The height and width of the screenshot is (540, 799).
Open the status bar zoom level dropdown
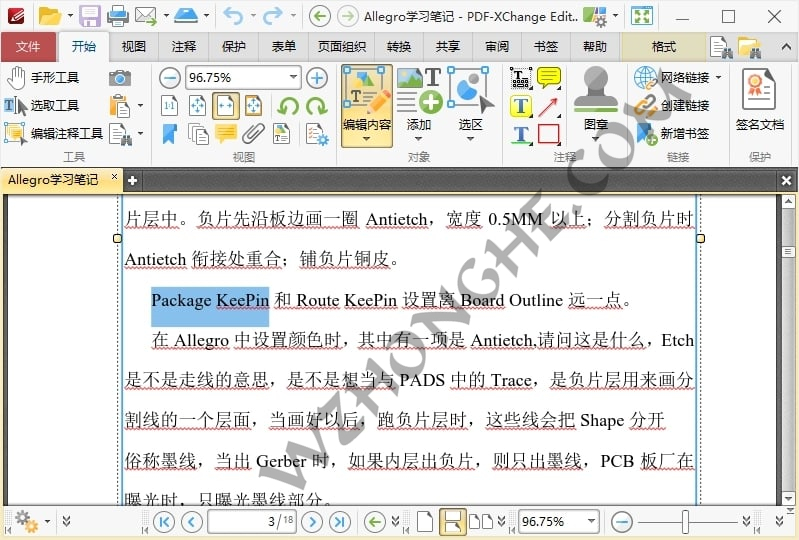[x=591, y=521]
